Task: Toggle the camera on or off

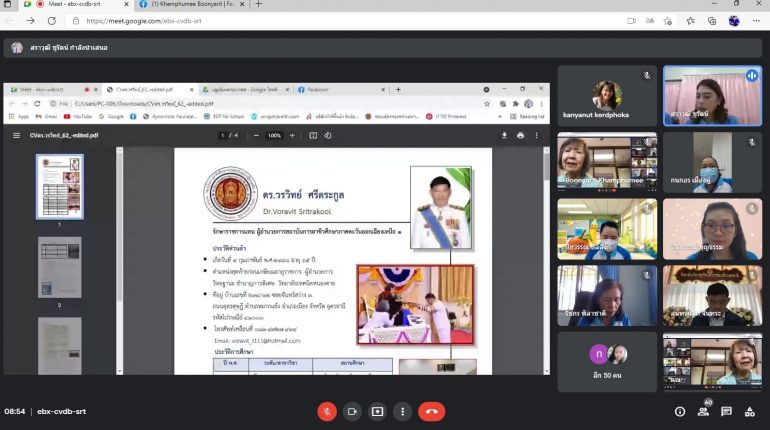Action: tap(352, 411)
